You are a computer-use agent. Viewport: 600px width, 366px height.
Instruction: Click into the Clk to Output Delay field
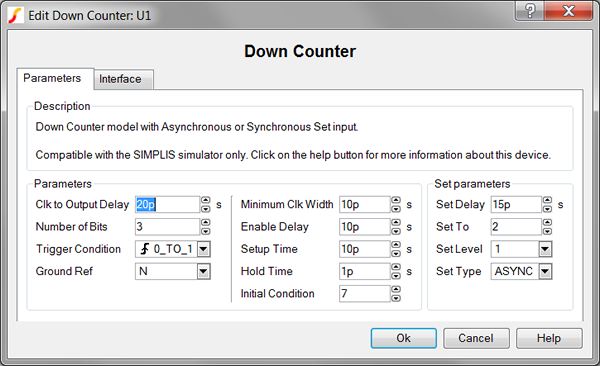point(168,204)
